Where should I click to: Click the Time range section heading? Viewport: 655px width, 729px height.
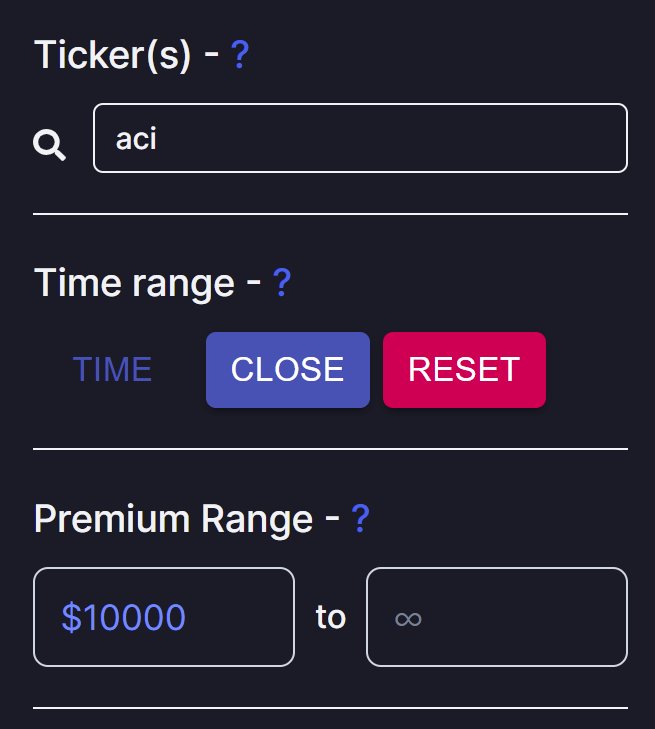click(x=134, y=283)
